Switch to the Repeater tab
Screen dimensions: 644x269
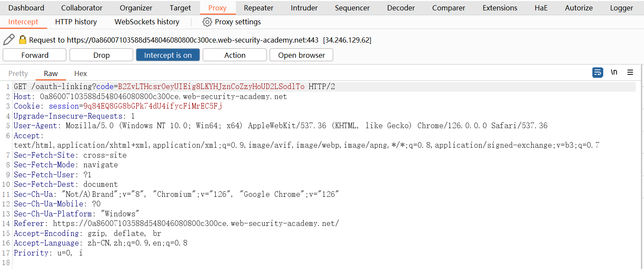(259, 8)
